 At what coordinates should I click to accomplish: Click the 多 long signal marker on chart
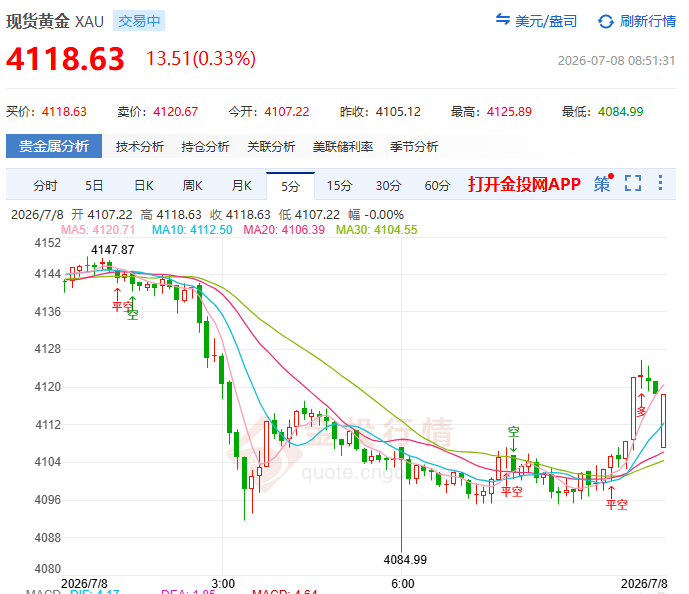click(x=642, y=411)
